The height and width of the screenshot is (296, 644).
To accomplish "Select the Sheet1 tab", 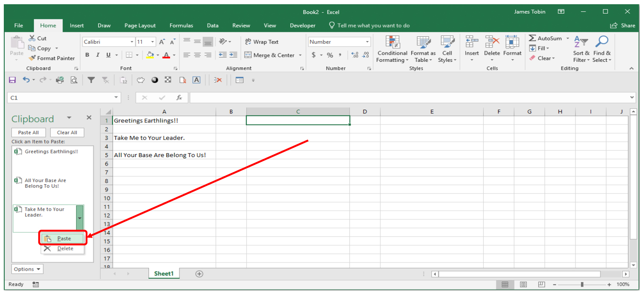I will pos(164,274).
